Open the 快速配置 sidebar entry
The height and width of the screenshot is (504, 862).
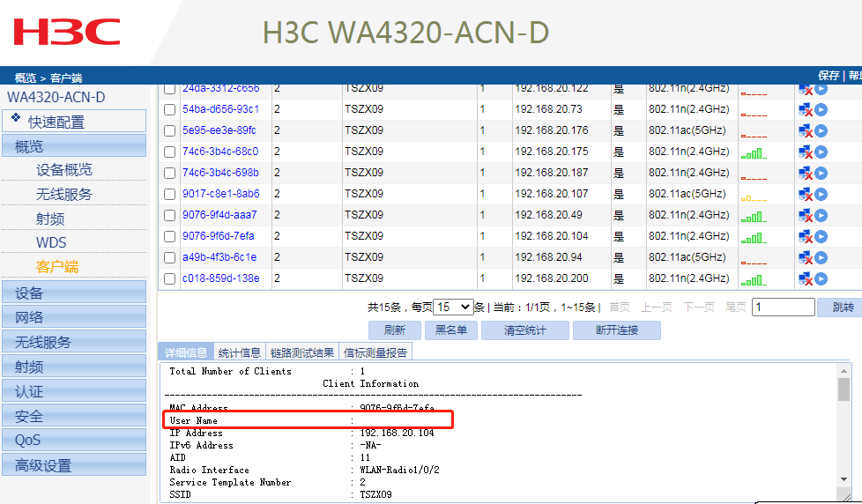pyautogui.click(x=74, y=121)
